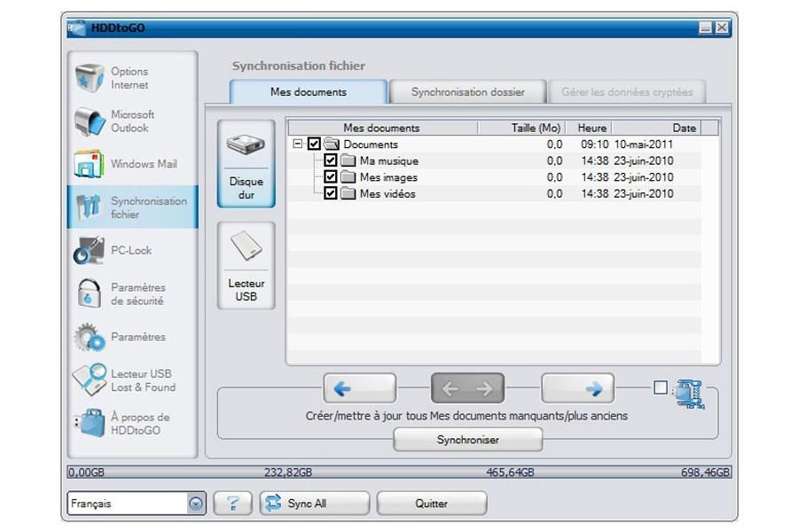The image size is (798, 532).
Task: Click the 698,46GB capacity label
Action: click(706, 472)
